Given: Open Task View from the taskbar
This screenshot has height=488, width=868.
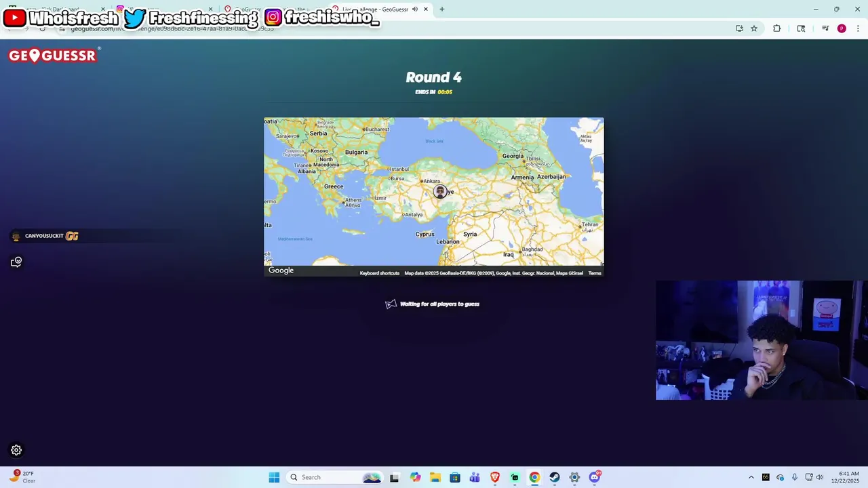Looking at the screenshot, I should click(394, 477).
